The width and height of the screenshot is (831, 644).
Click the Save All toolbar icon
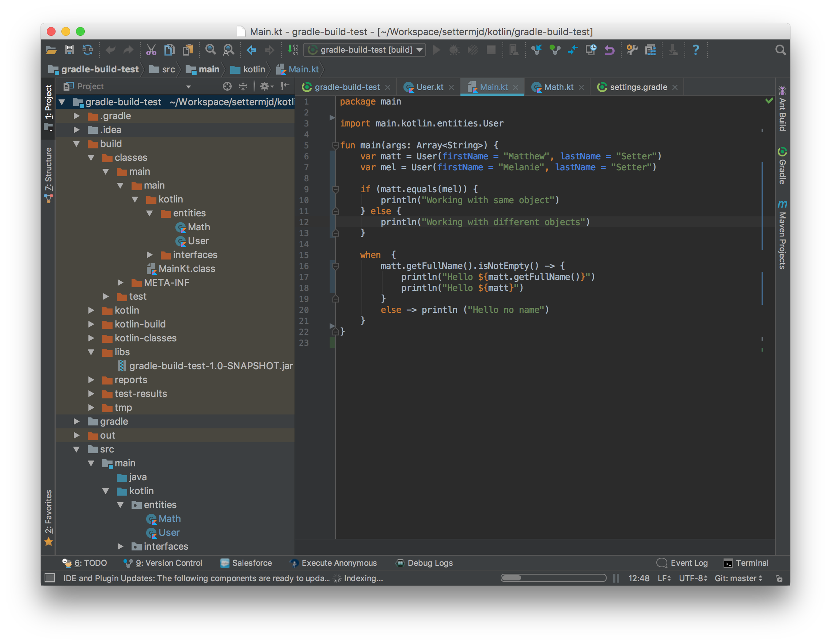69,50
